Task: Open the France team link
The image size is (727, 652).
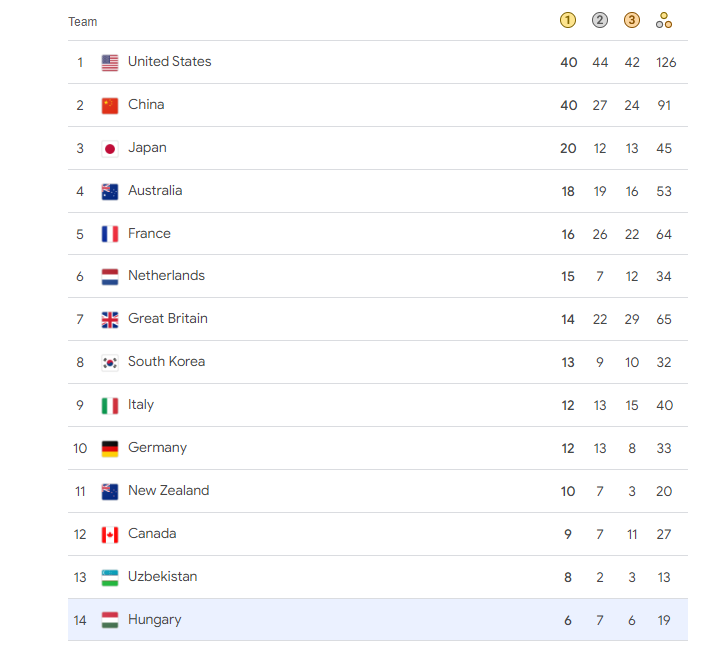Action: coord(149,233)
